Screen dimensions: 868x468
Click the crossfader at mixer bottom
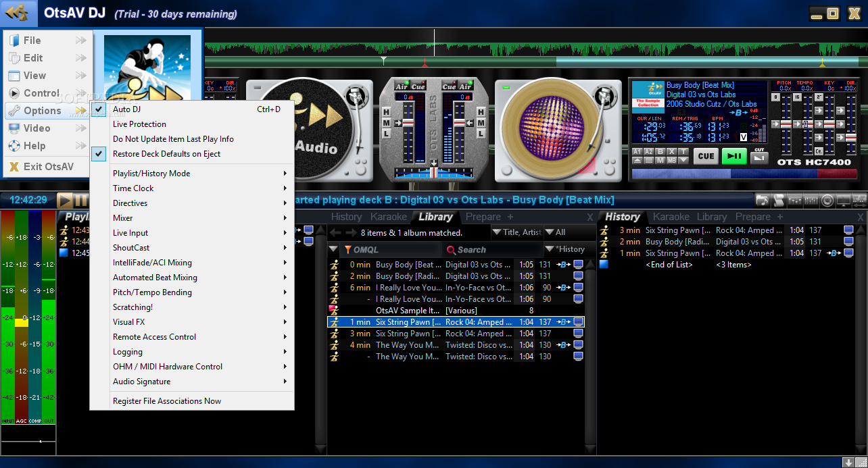click(x=433, y=172)
